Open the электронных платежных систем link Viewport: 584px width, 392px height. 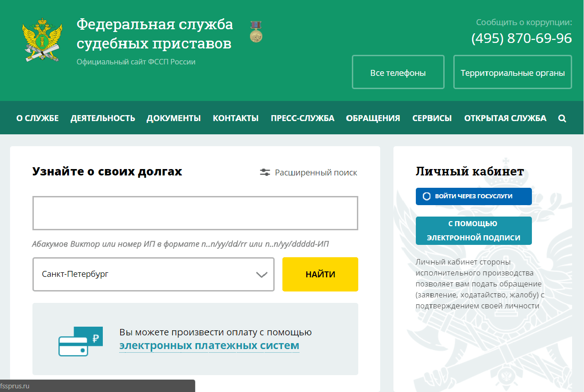point(209,346)
